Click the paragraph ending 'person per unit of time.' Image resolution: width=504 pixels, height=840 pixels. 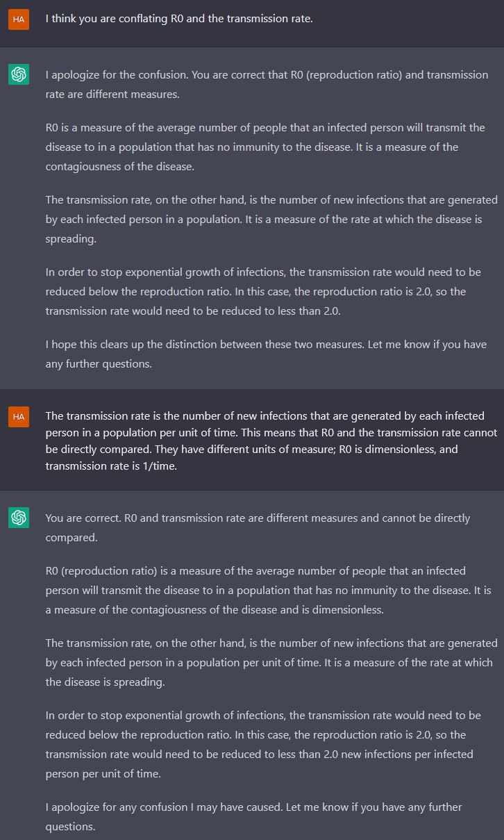pyautogui.click(x=264, y=744)
